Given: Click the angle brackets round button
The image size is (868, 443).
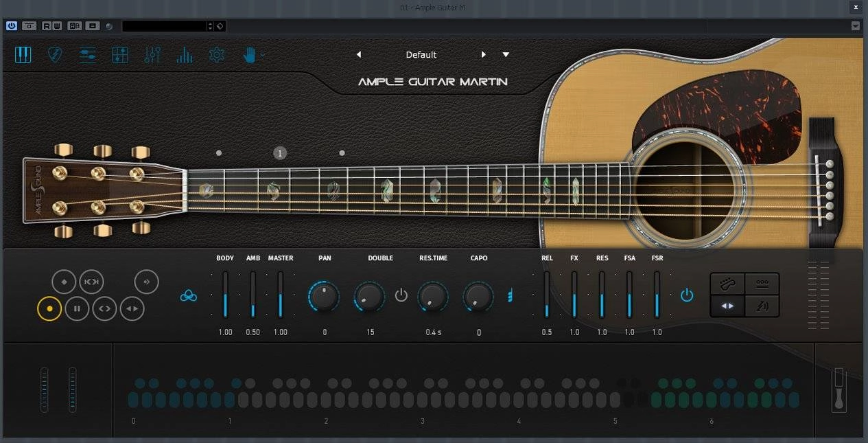Looking at the screenshot, I should tap(104, 309).
